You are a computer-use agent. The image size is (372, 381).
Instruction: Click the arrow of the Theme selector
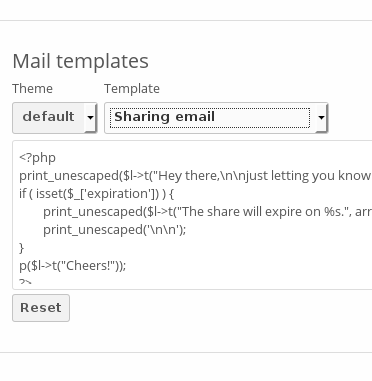click(90, 117)
